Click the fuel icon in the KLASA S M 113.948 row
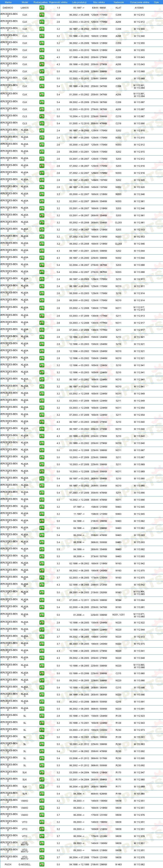 coord(41,658)
